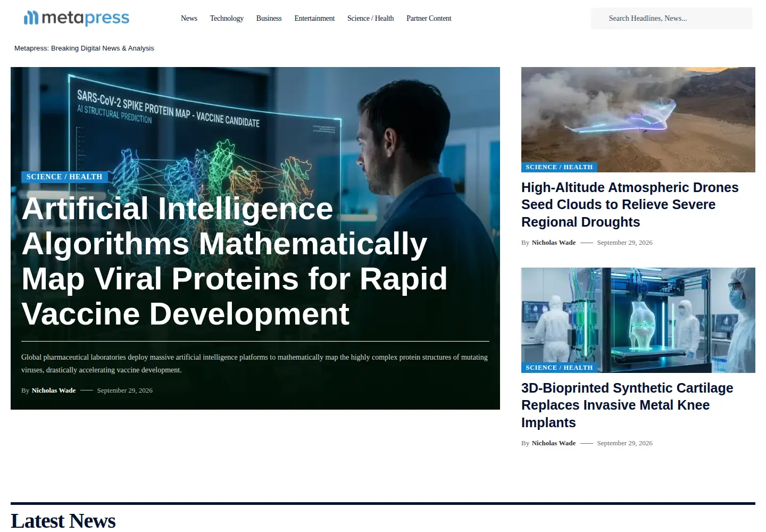The image size is (766, 532).
Task: Click the Science / Health tag on featured article
Action: [64, 177]
